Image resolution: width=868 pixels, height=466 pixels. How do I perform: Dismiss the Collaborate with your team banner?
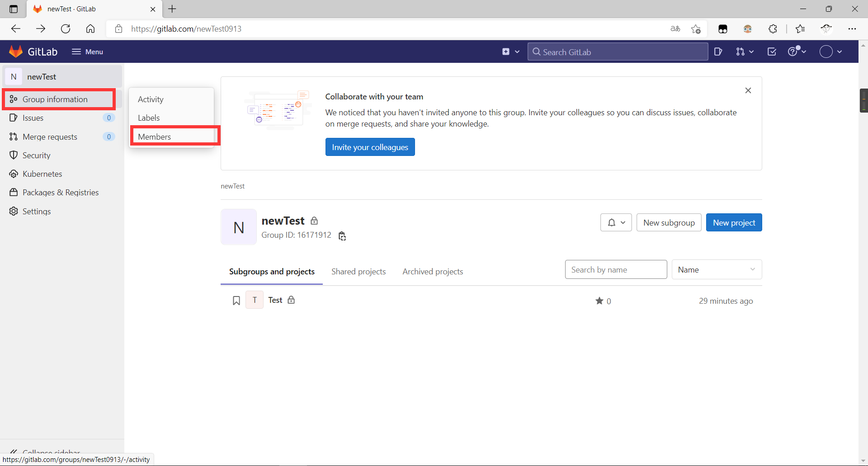pyautogui.click(x=748, y=90)
